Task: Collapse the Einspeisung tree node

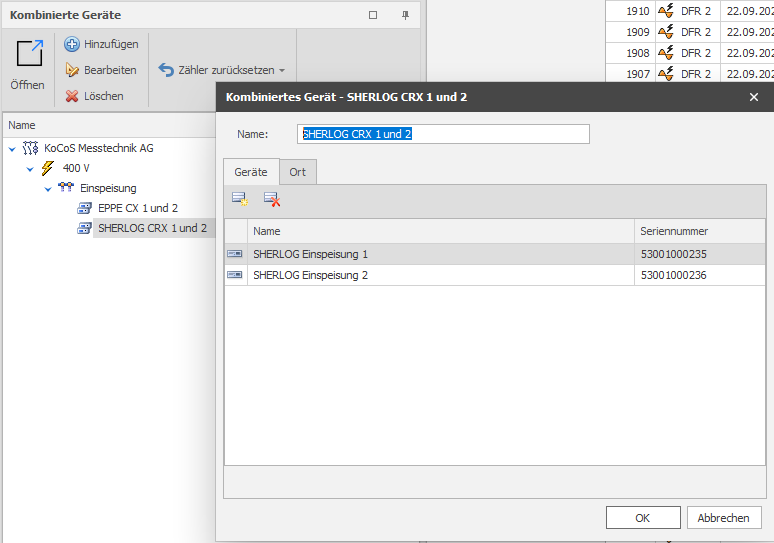Action: pos(48,189)
